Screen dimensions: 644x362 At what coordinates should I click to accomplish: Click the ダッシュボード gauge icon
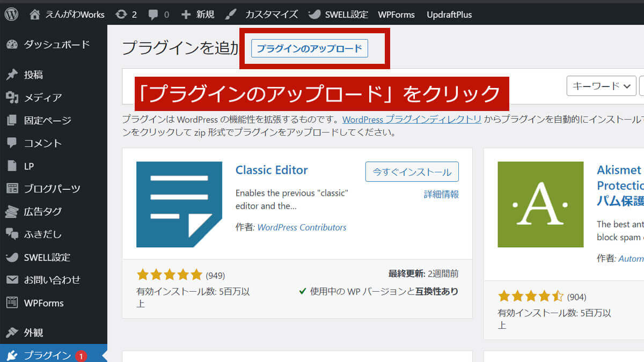[x=12, y=45]
